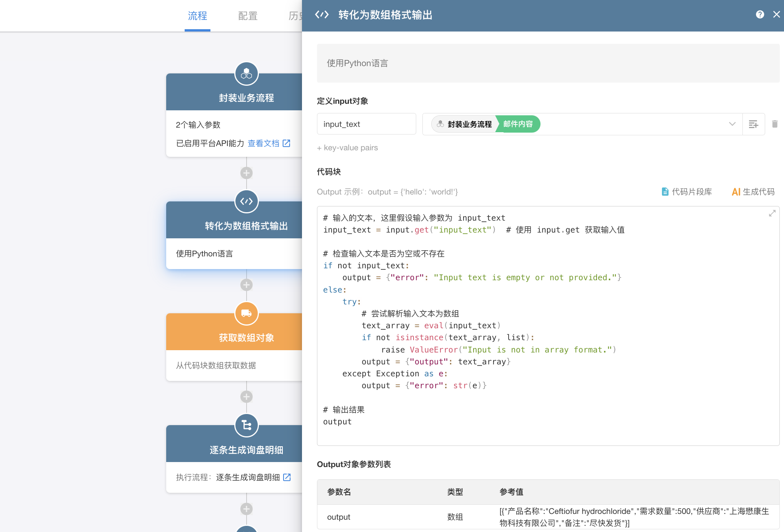
Task: Click the 使用Python语言 description field
Action: coord(548,63)
